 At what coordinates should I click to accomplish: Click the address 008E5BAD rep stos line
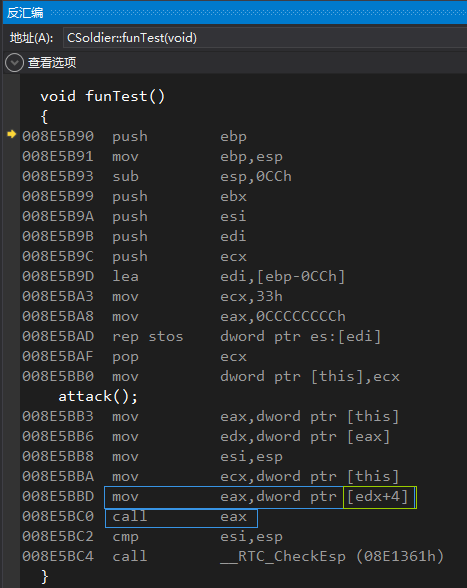[201, 336]
